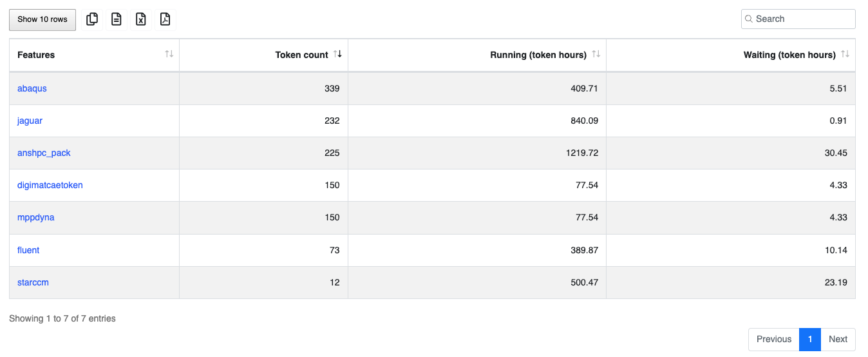This screenshot has height=357, width=868.
Task: Export table as PDF icon
Action: 165,19
